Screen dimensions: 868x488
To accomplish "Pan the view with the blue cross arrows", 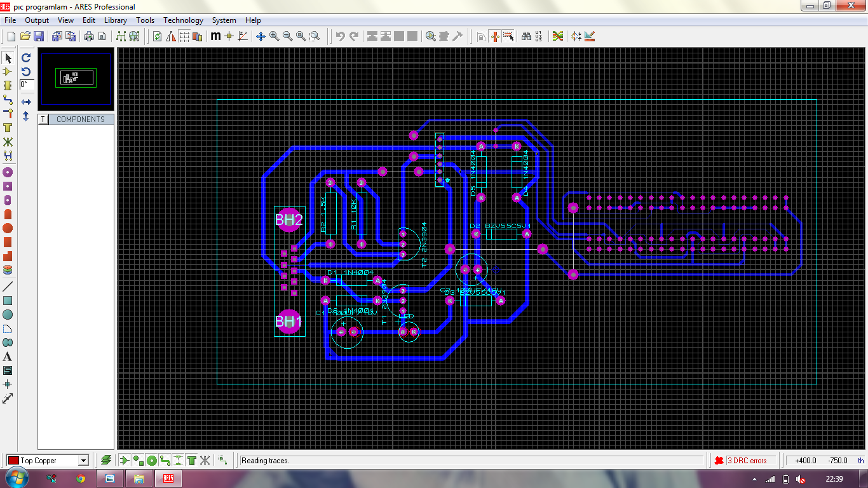I will point(261,36).
